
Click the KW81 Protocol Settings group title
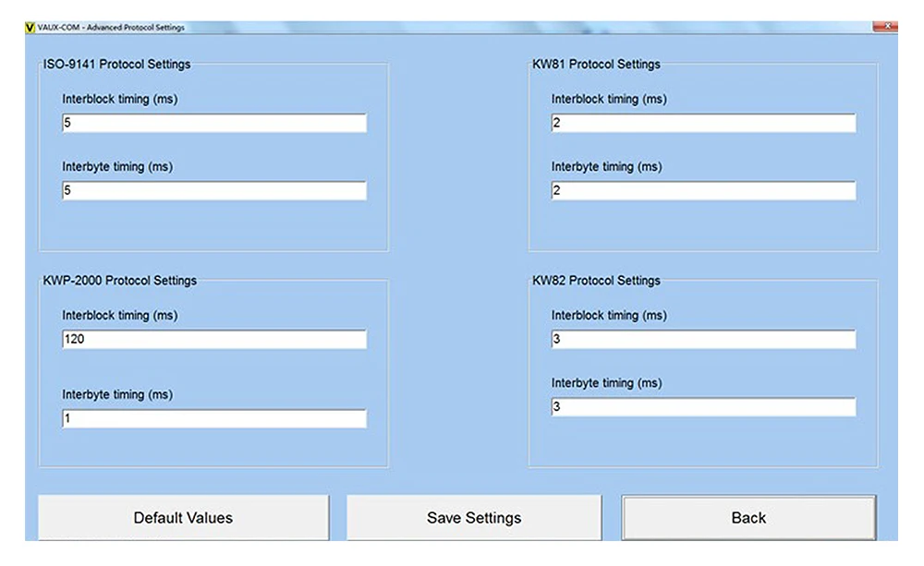(x=597, y=65)
